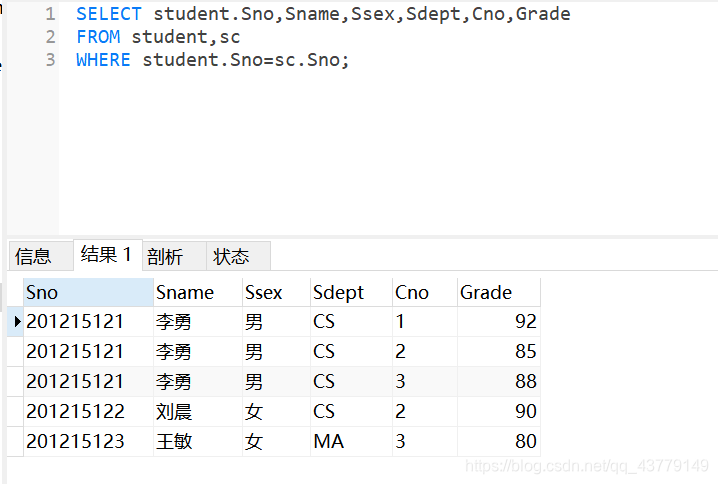This screenshot has width=718, height=484.
Task: Select row header of 王敏's row
Action: [x=16, y=441]
